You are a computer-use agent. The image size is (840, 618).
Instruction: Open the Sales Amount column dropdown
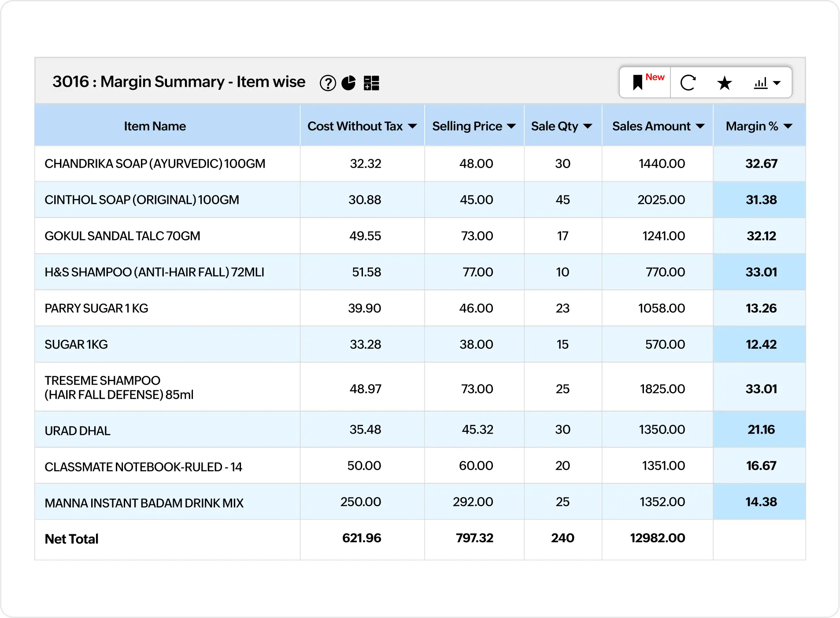click(700, 126)
